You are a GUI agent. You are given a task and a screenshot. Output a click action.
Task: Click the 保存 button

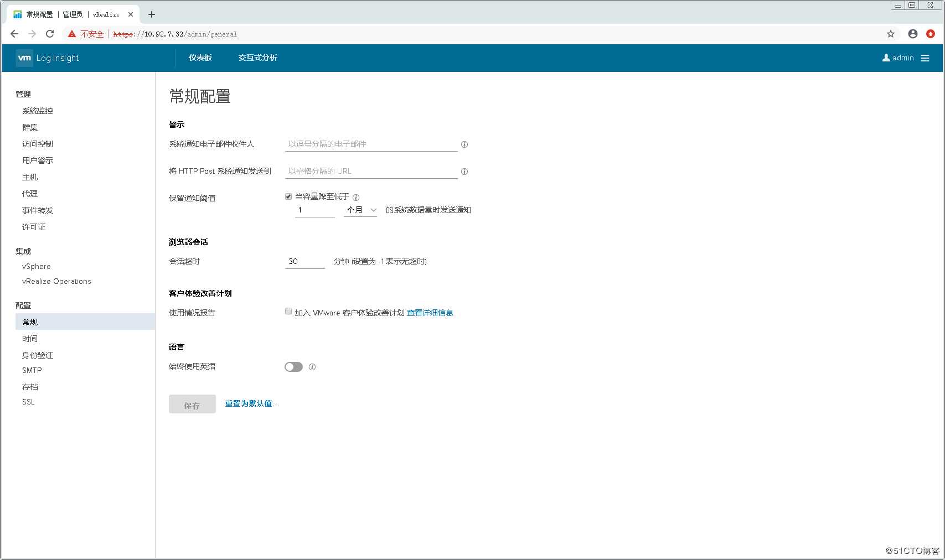click(x=192, y=404)
